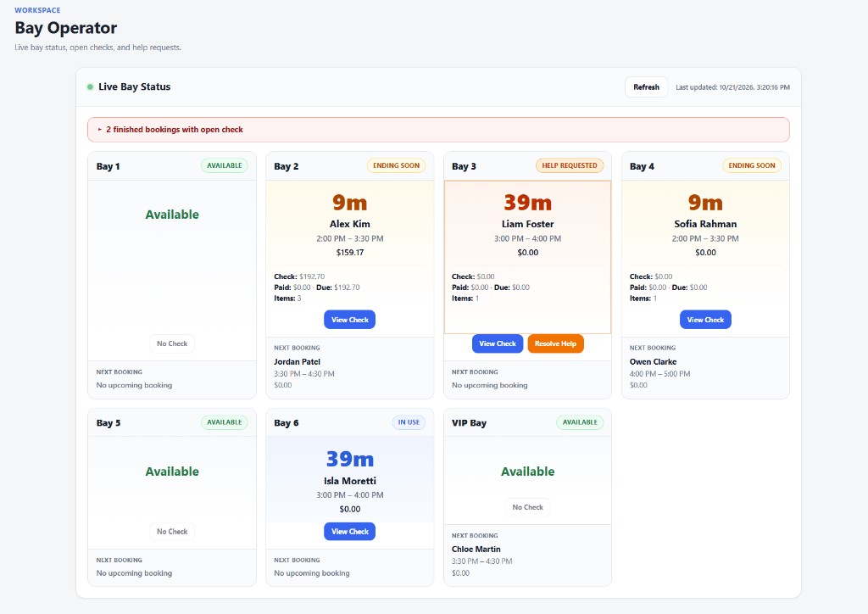Click customer name Alex Kim

pyautogui.click(x=349, y=224)
